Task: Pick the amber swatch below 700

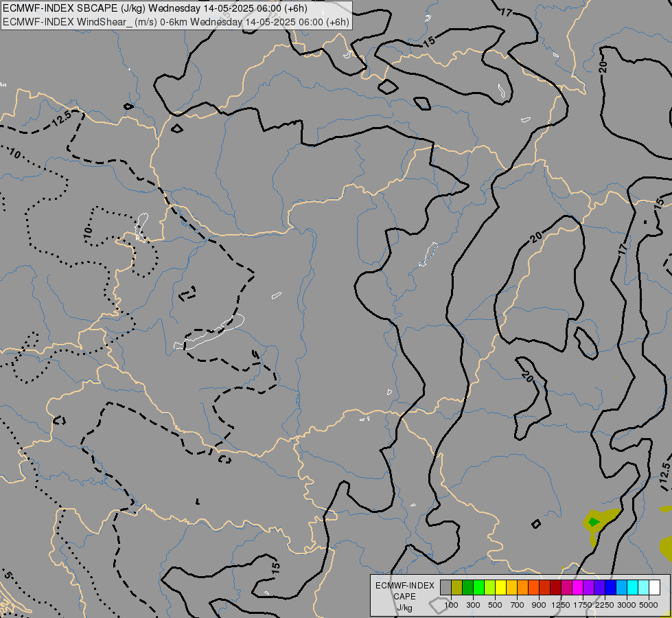Action: 511,588
